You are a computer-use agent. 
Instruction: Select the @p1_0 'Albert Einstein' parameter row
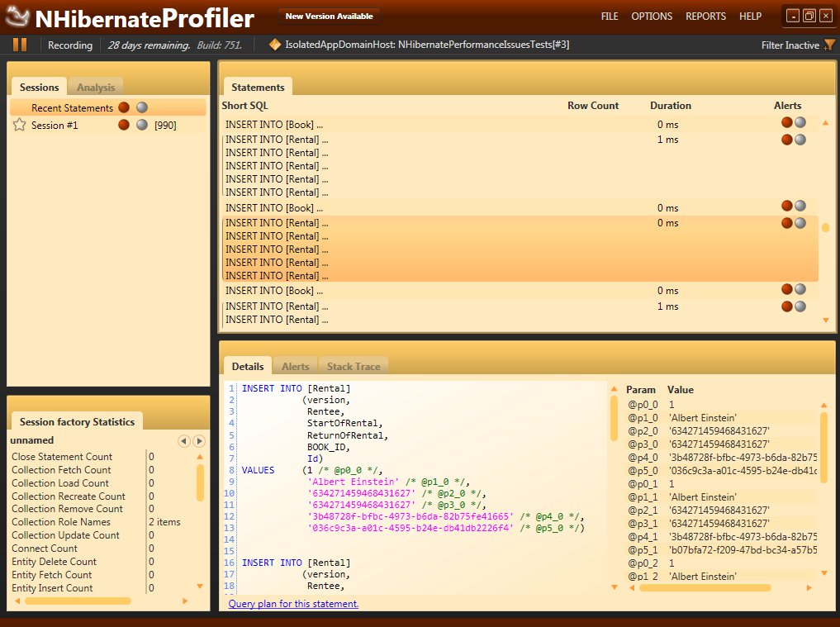pyautogui.click(x=722, y=417)
